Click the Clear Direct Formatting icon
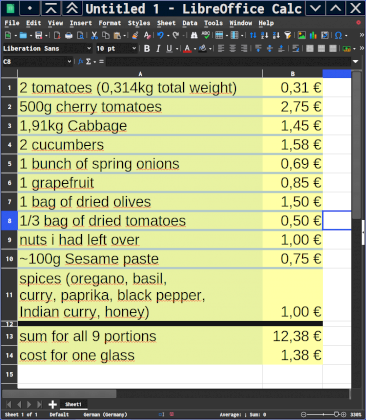 [x=147, y=35]
